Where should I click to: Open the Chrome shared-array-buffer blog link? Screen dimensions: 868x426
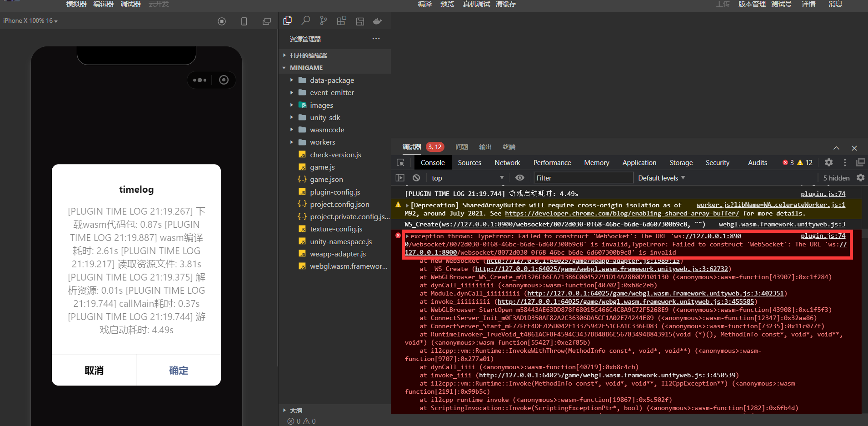pos(622,213)
